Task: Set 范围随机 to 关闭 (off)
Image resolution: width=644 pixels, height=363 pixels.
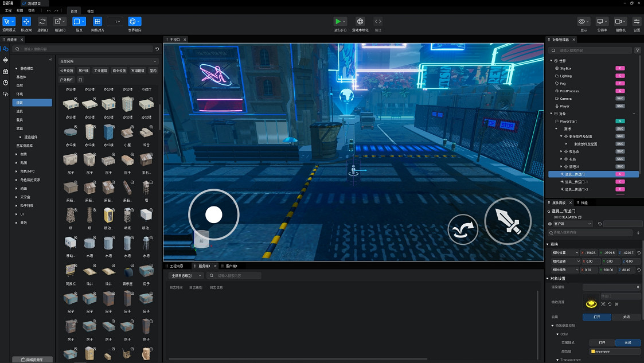Action: (x=627, y=342)
